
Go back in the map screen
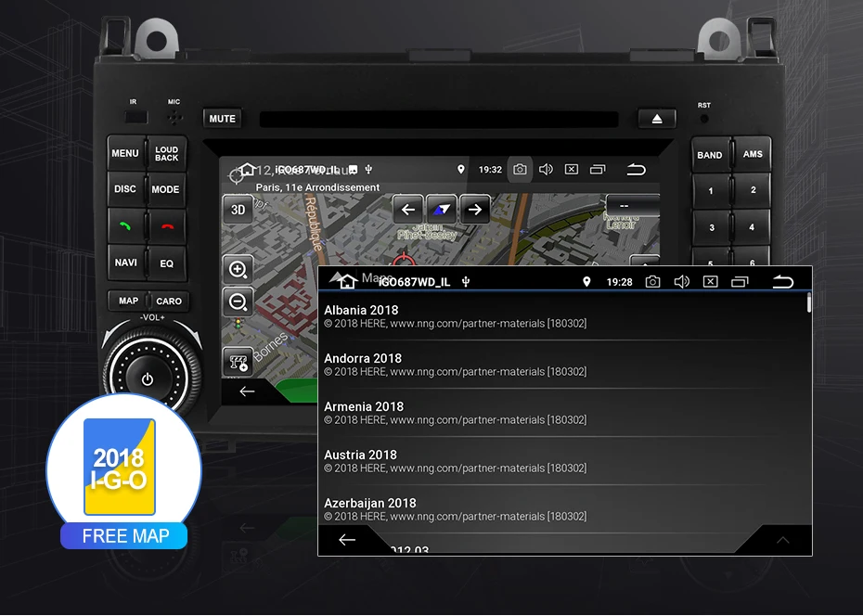[247, 391]
